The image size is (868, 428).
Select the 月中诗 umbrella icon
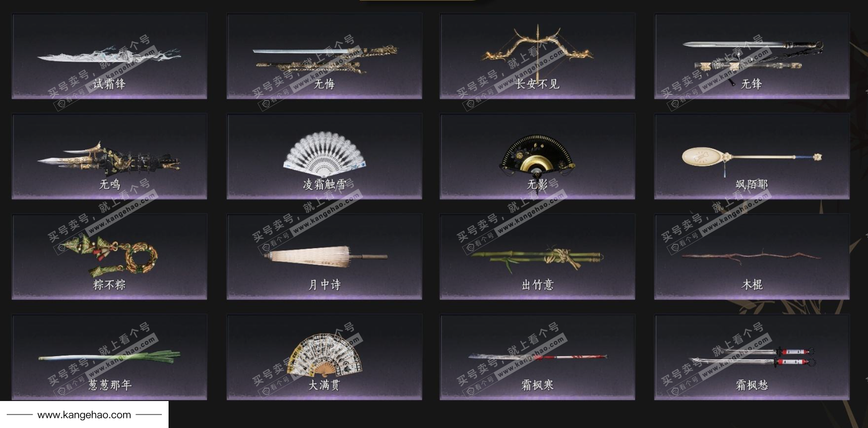point(325,255)
